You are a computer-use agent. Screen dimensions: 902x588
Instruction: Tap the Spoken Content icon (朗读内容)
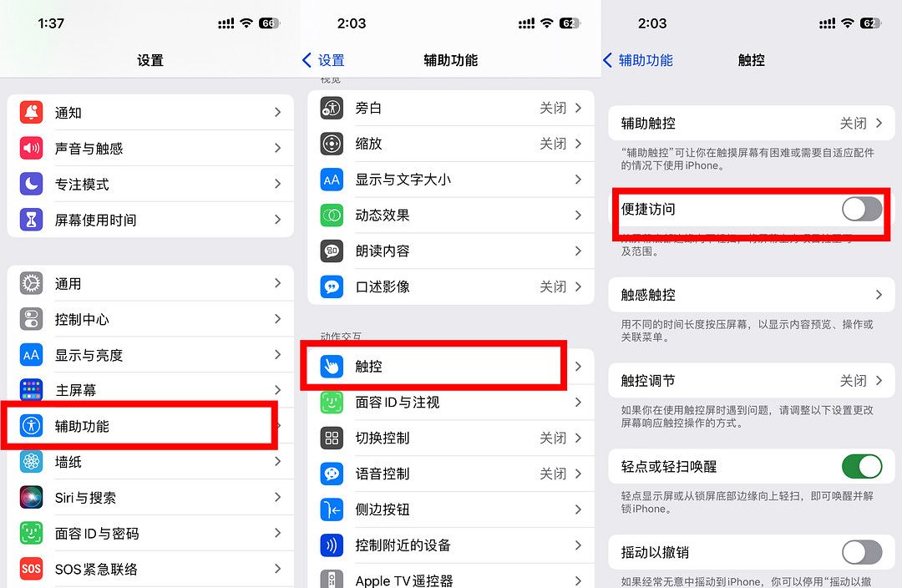click(332, 251)
